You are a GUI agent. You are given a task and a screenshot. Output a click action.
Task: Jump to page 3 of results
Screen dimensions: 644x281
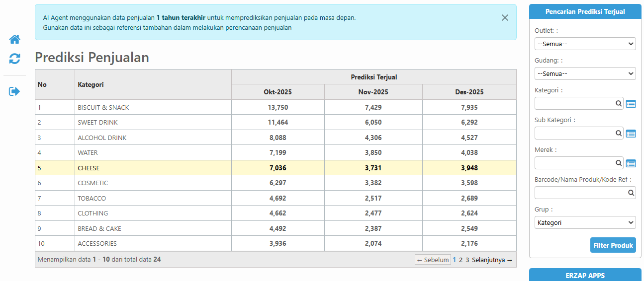pyautogui.click(x=467, y=260)
